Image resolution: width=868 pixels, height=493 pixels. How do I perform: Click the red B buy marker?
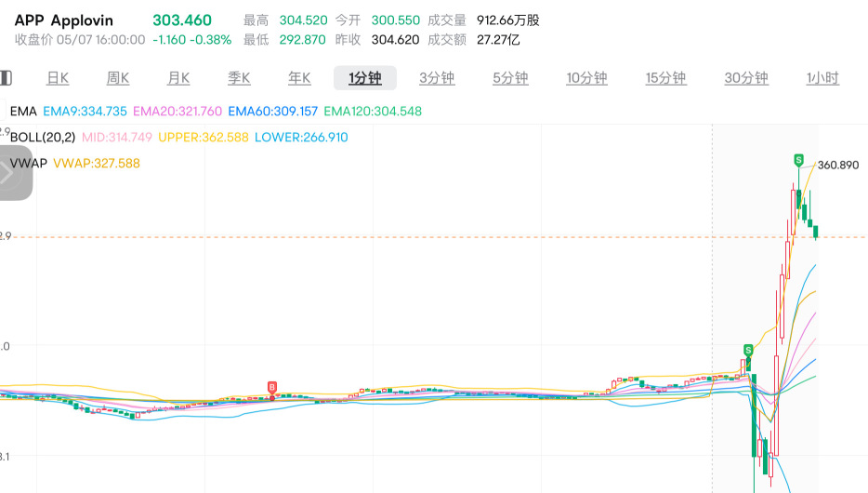(x=271, y=387)
